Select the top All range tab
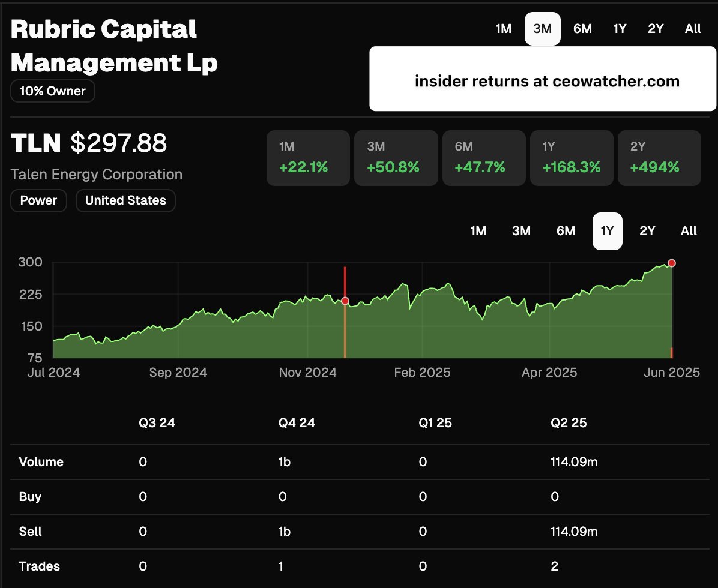 (x=693, y=29)
